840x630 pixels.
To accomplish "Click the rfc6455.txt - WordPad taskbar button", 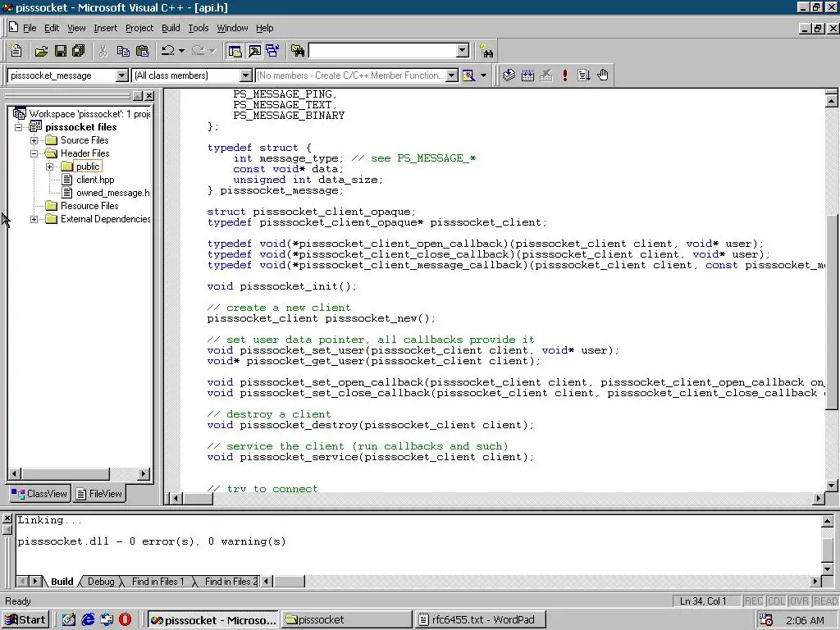I will tap(481, 620).
